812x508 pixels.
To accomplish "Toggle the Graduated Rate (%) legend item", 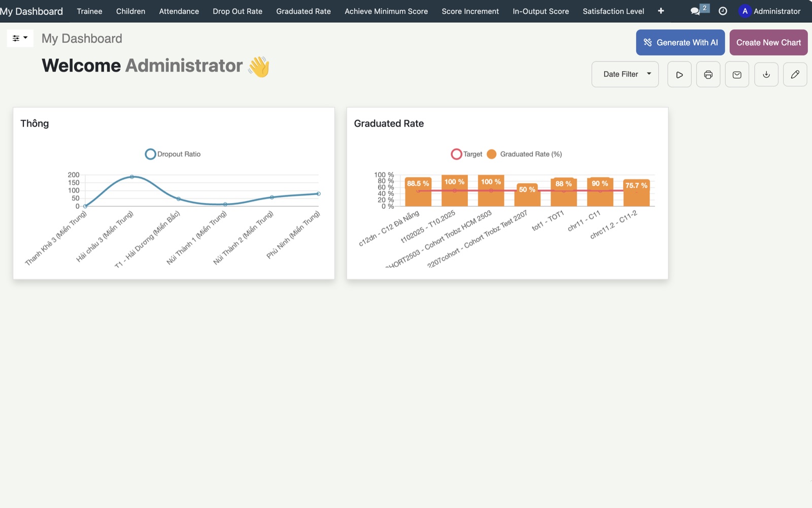I will 524,154.
